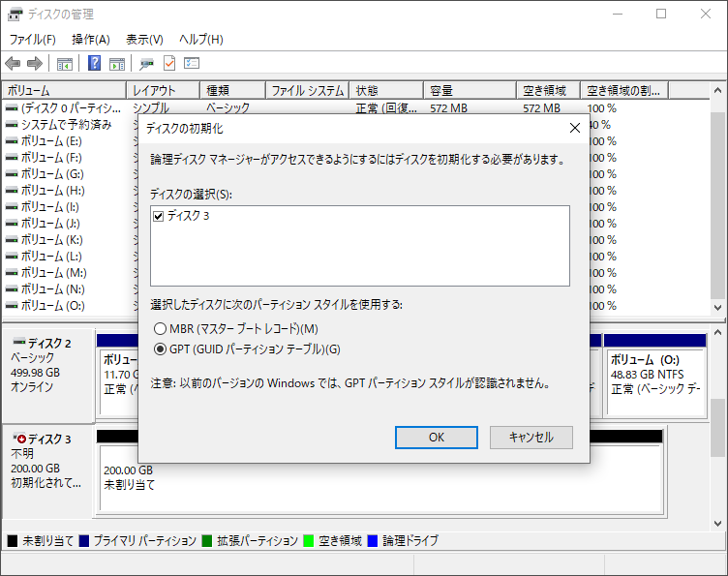The height and width of the screenshot is (576, 728).
Task: Click the Disk Management title bar app icon
Action: tap(15, 15)
